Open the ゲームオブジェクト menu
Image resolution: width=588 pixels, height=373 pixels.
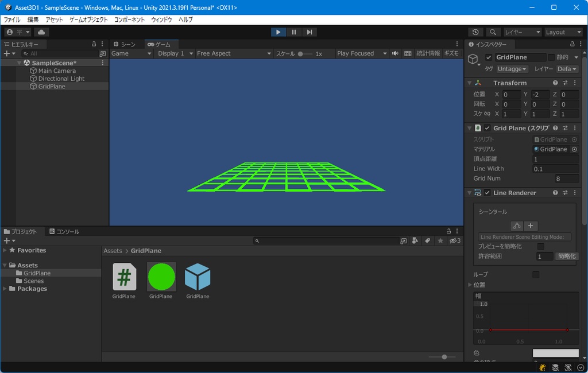click(88, 20)
